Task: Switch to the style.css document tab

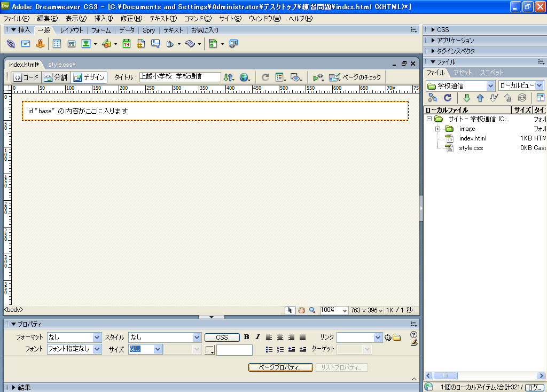Action: [x=61, y=65]
